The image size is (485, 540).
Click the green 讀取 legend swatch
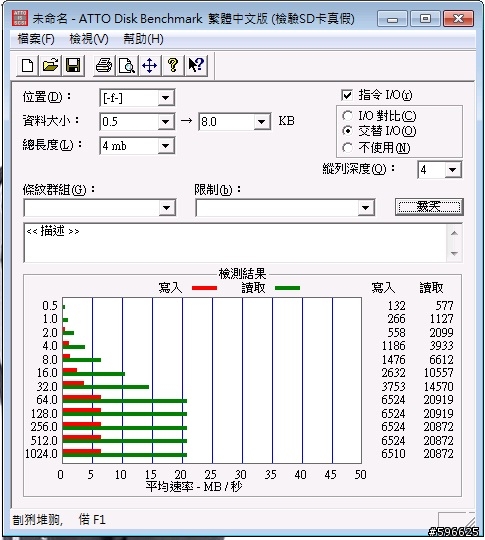287,288
